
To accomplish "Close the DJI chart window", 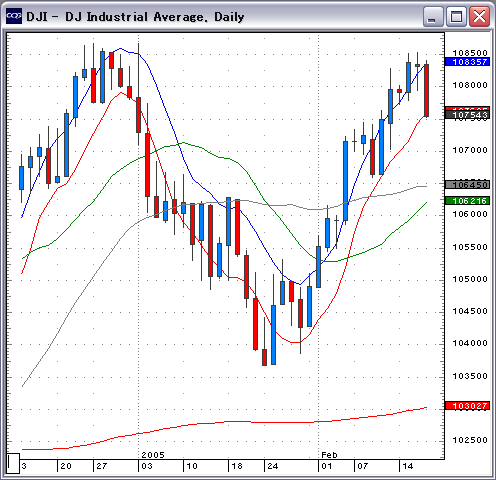I will point(479,16).
